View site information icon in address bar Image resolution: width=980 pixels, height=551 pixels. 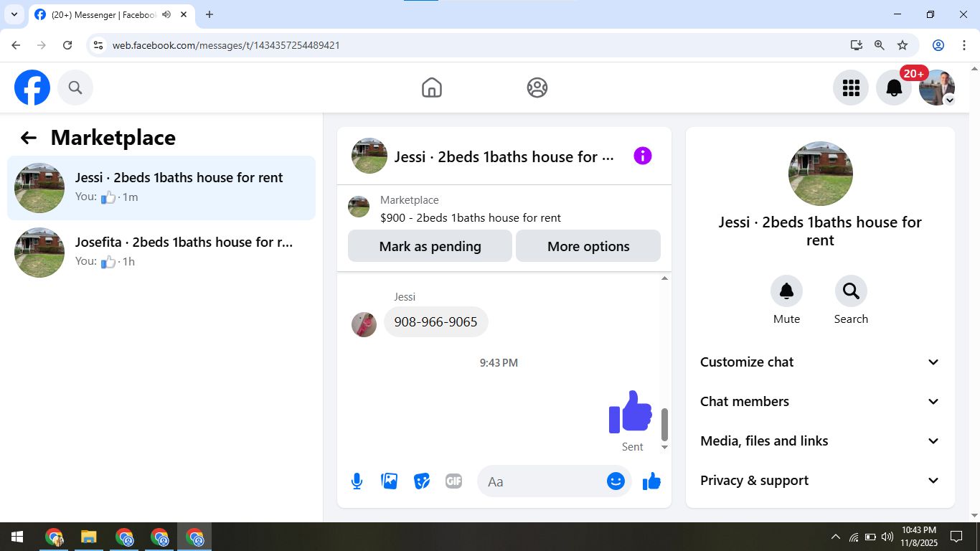click(x=99, y=45)
